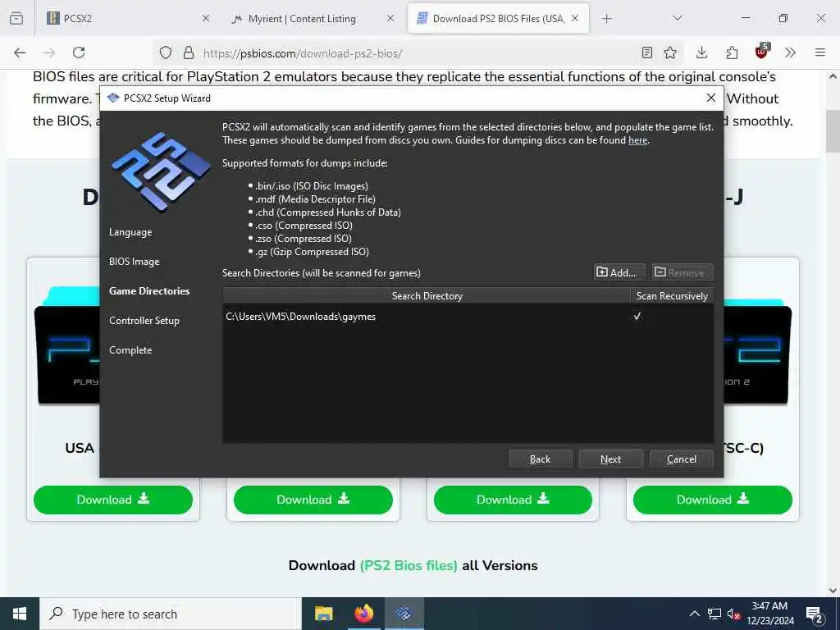Click the Search Directory column header
Screen dimensions: 840x630
(427, 295)
